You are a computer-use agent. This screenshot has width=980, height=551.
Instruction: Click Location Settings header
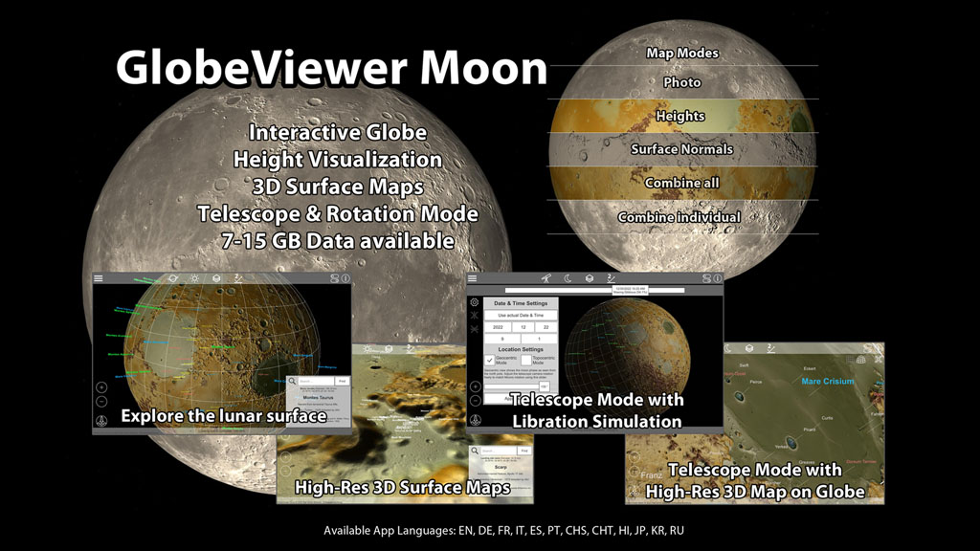pos(521,349)
